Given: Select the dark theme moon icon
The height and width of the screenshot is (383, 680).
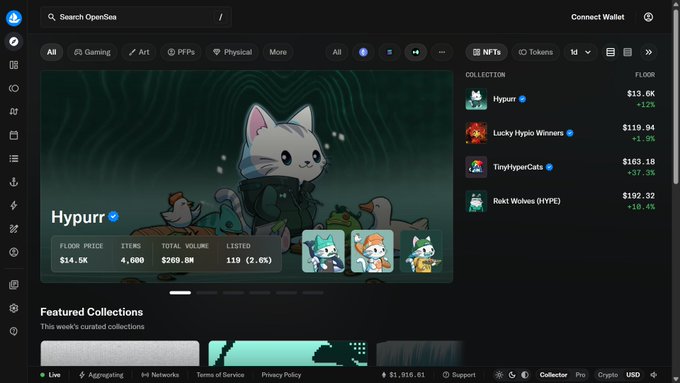Looking at the screenshot, I should [x=512, y=375].
